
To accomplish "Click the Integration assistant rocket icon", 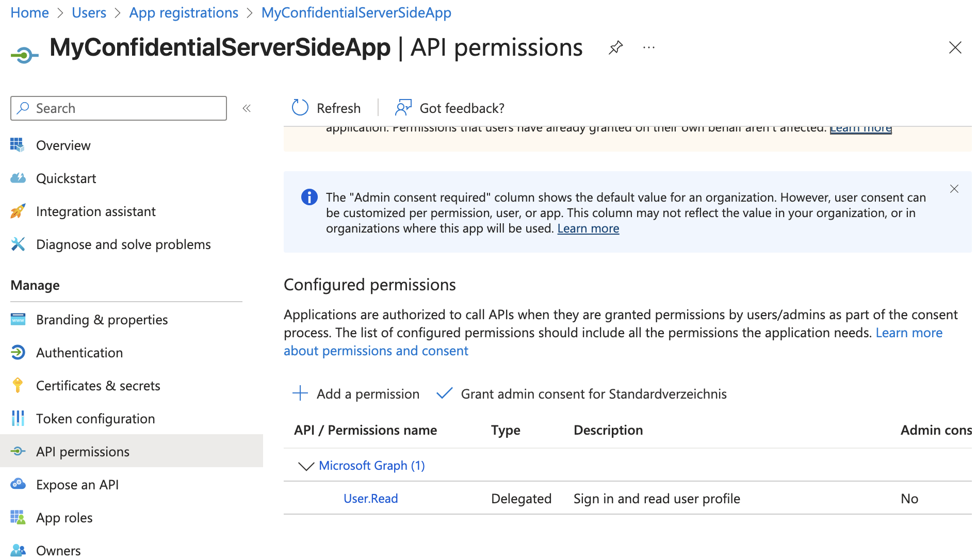I will tap(18, 211).
